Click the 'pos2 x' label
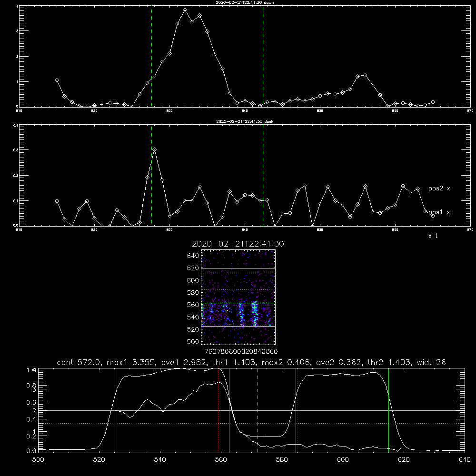Screen dimensions: 476x476 439,188
